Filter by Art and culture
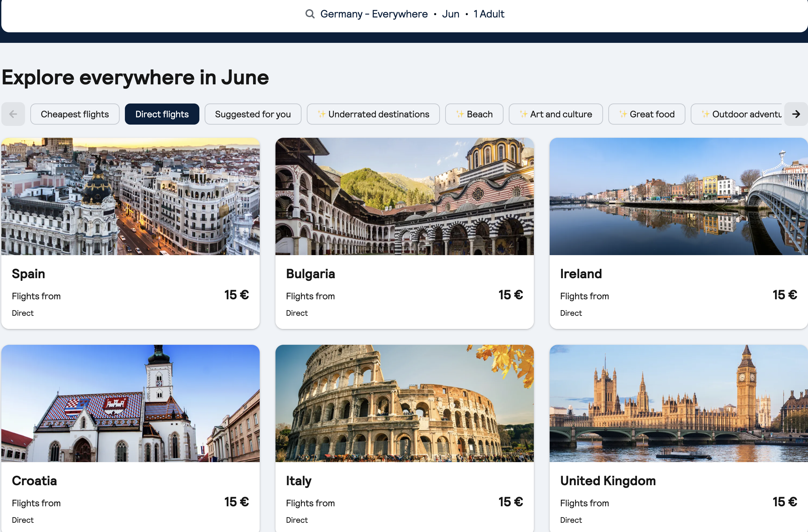The image size is (808, 532). (555, 114)
